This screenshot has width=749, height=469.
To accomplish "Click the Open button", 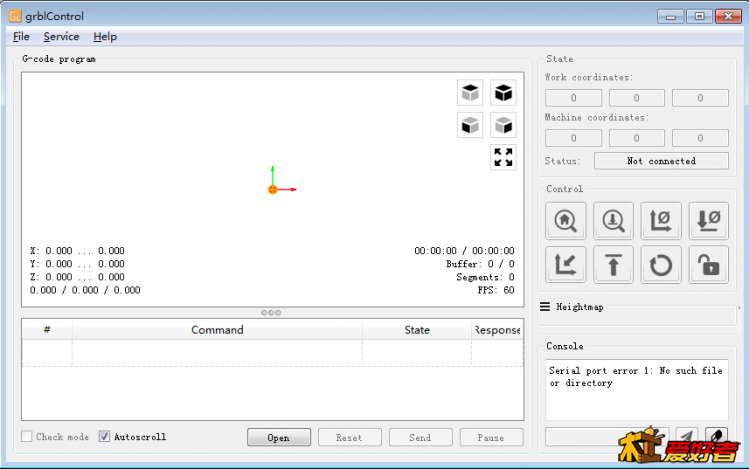I will click(279, 437).
